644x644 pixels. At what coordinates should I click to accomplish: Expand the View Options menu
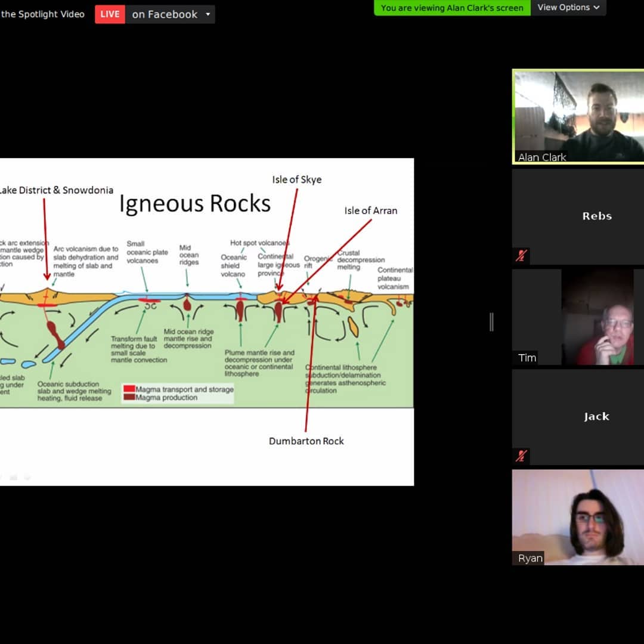click(x=568, y=8)
